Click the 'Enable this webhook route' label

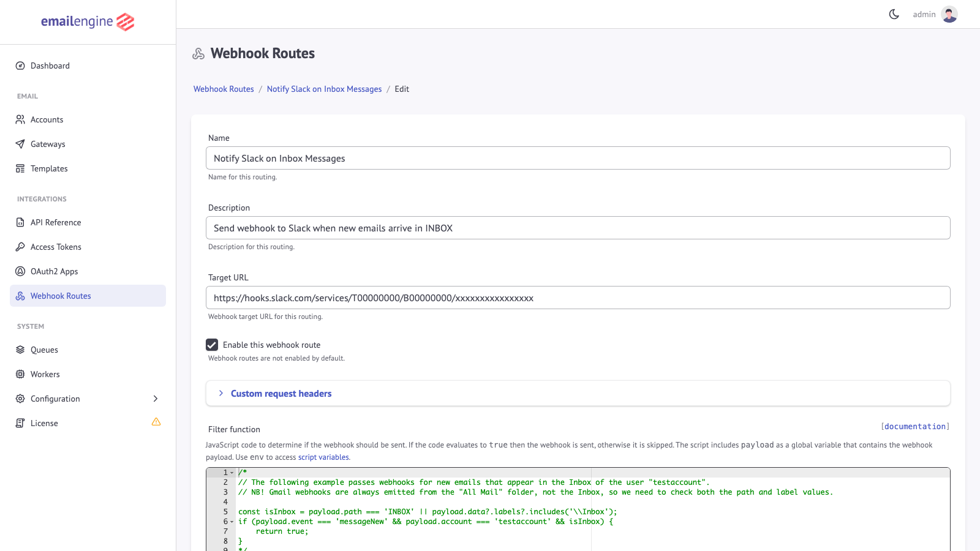(271, 345)
